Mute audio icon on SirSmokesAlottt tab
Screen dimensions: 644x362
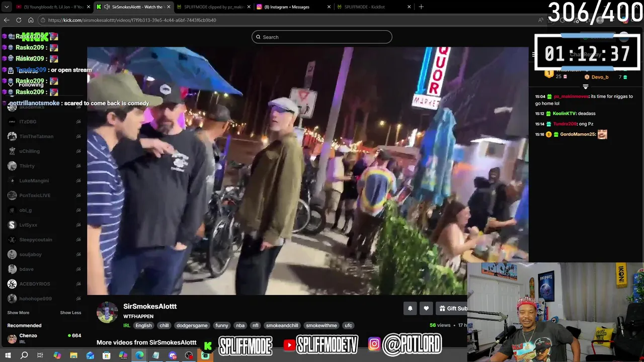107,7
